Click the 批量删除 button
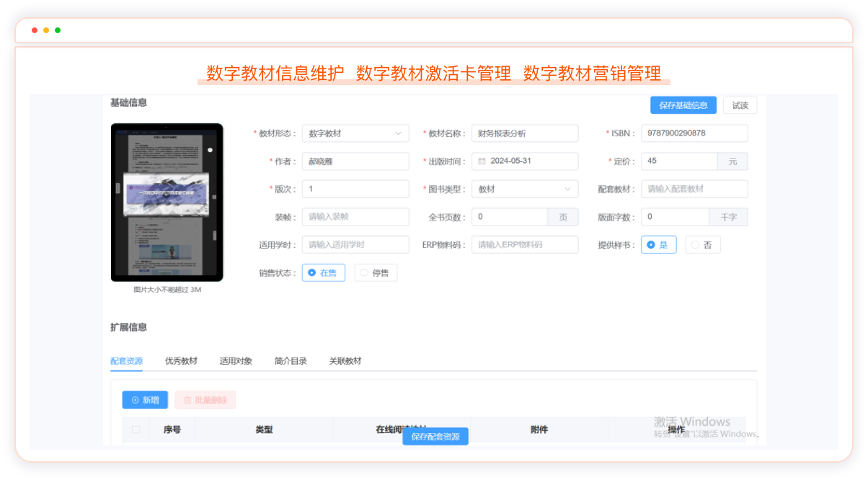 point(205,400)
